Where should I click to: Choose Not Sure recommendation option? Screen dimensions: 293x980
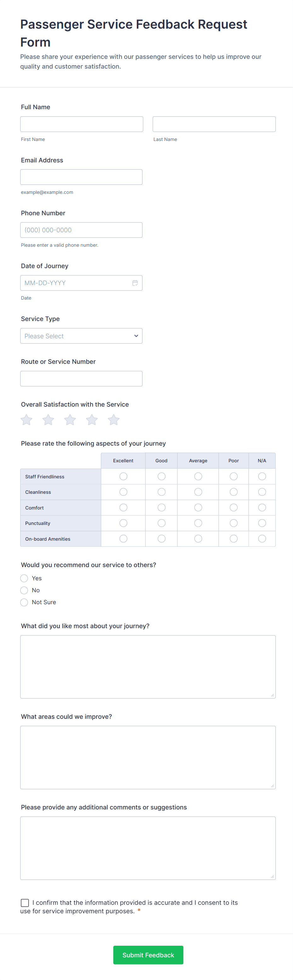24,602
